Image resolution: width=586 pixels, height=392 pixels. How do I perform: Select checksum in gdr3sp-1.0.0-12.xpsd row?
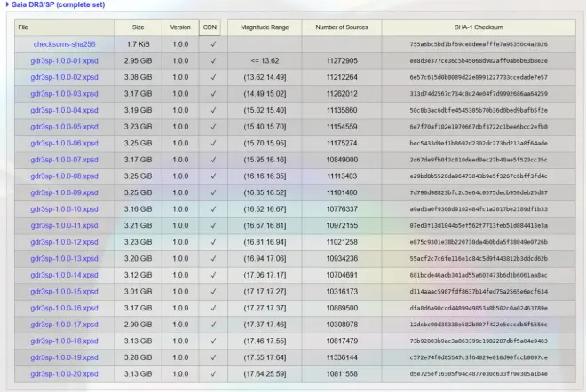(479, 242)
